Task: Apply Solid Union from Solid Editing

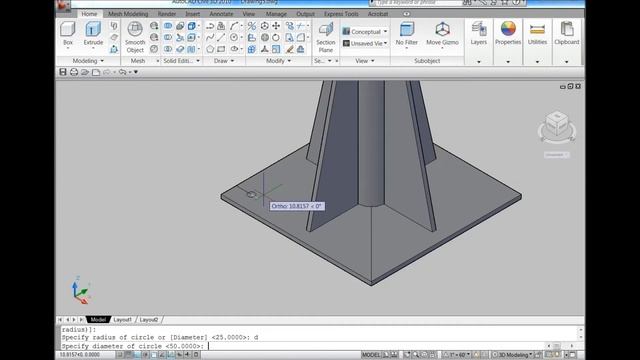Action: 168,26
